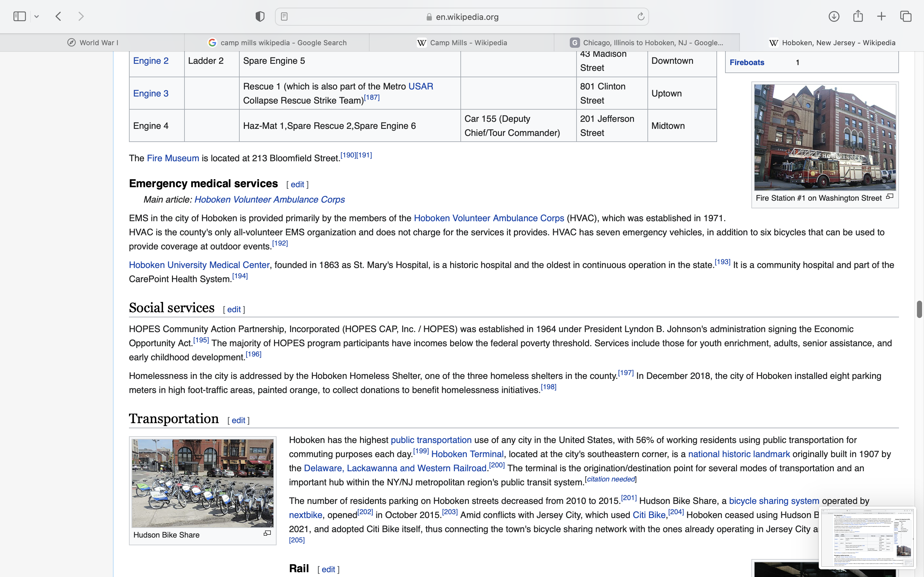This screenshot has width=924, height=577.
Task: Click the privacy report shield icon
Action: tap(260, 16)
